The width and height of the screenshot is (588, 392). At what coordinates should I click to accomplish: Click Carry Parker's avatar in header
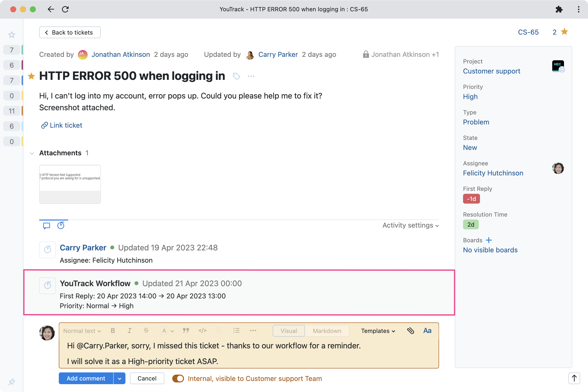pyautogui.click(x=250, y=54)
